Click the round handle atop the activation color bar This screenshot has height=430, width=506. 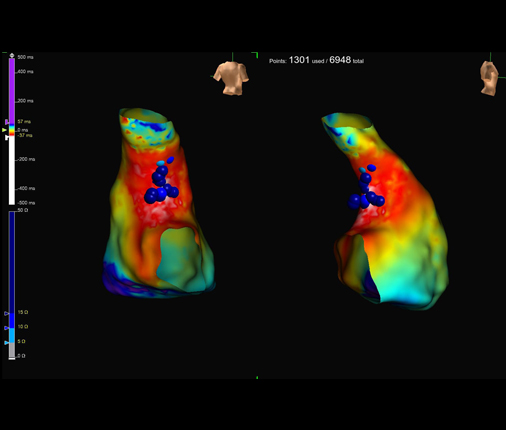point(12,56)
